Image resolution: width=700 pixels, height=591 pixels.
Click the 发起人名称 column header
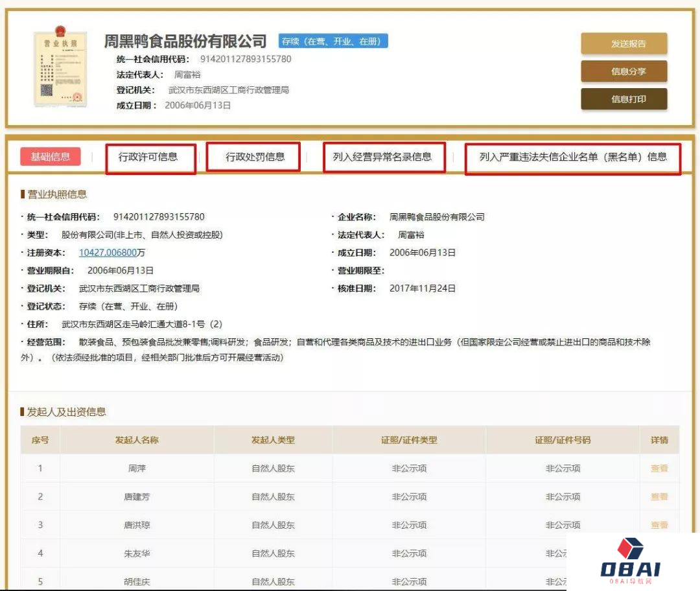coord(137,440)
